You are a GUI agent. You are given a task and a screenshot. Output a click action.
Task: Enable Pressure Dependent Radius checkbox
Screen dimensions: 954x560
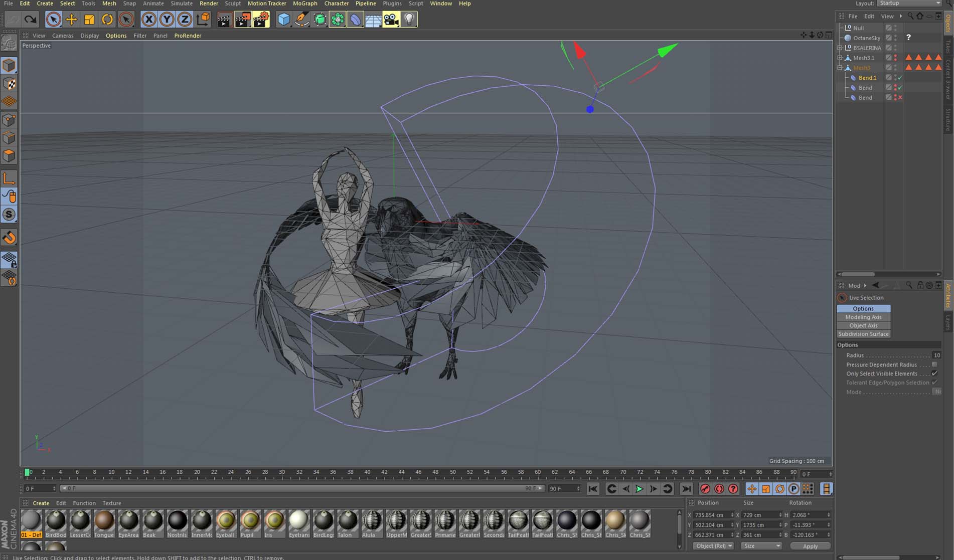(934, 364)
